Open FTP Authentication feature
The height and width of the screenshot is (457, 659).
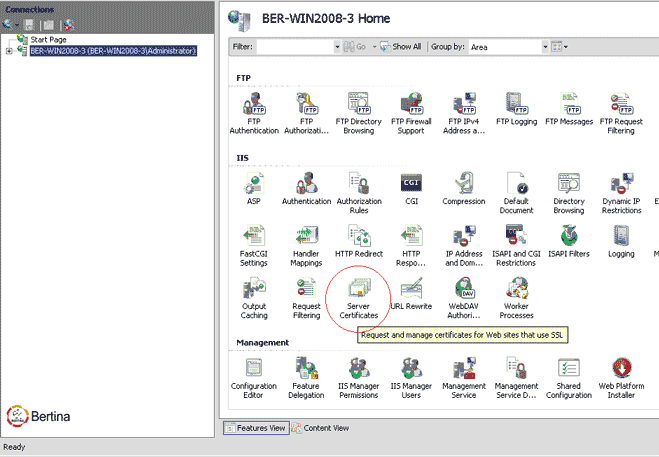tap(254, 114)
